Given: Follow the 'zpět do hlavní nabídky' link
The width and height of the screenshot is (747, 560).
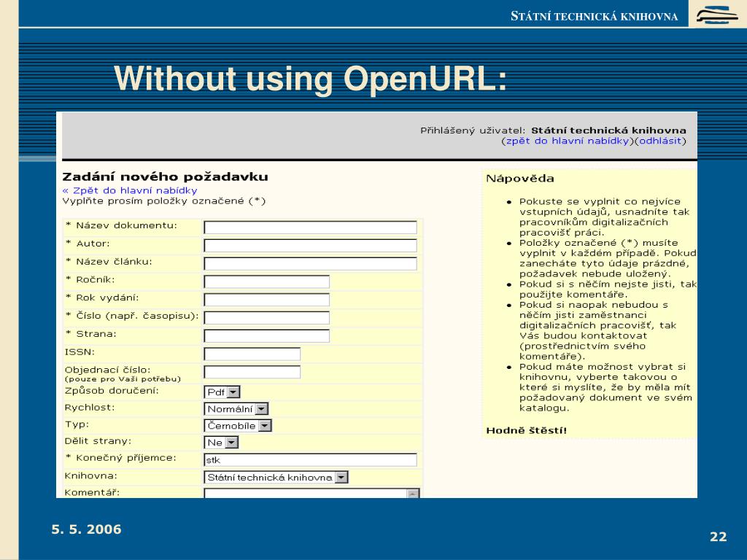Looking at the screenshot, I should click(567, 141).
